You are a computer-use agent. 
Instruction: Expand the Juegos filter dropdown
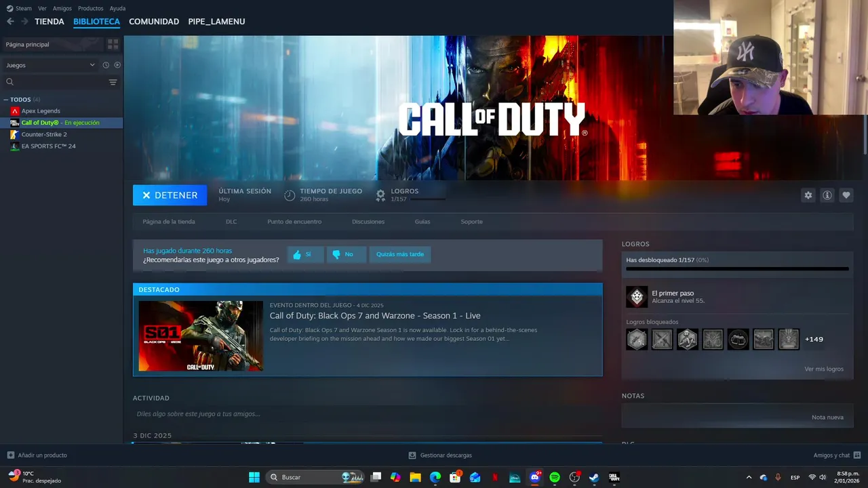[x=50, y=65]
